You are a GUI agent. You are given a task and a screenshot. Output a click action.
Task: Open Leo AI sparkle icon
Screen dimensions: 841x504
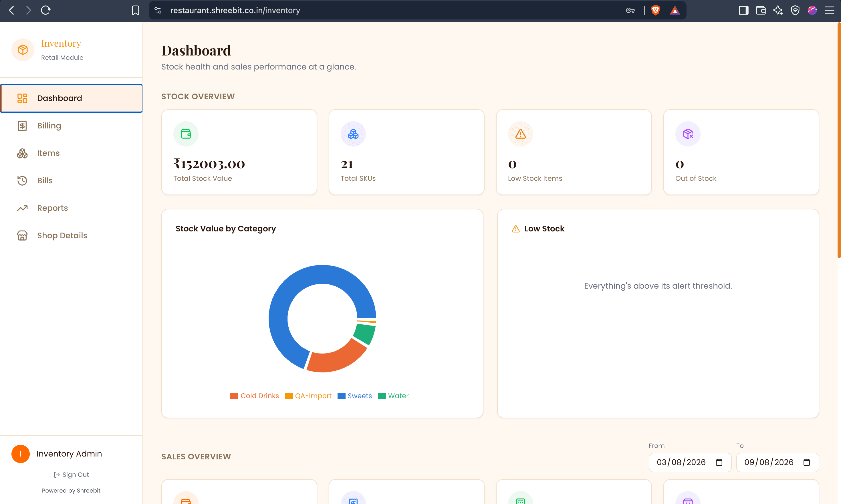778,10
